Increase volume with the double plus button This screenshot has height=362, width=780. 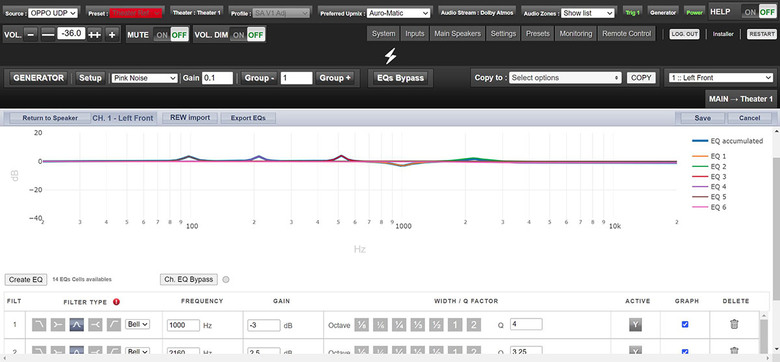click(x=95, y=35)
